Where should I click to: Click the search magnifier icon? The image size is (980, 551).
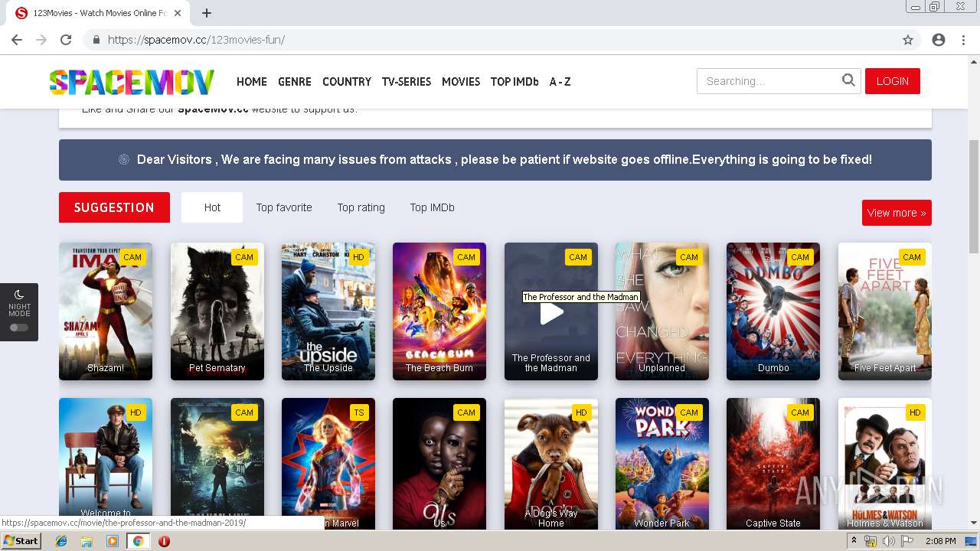coord(848,80)
